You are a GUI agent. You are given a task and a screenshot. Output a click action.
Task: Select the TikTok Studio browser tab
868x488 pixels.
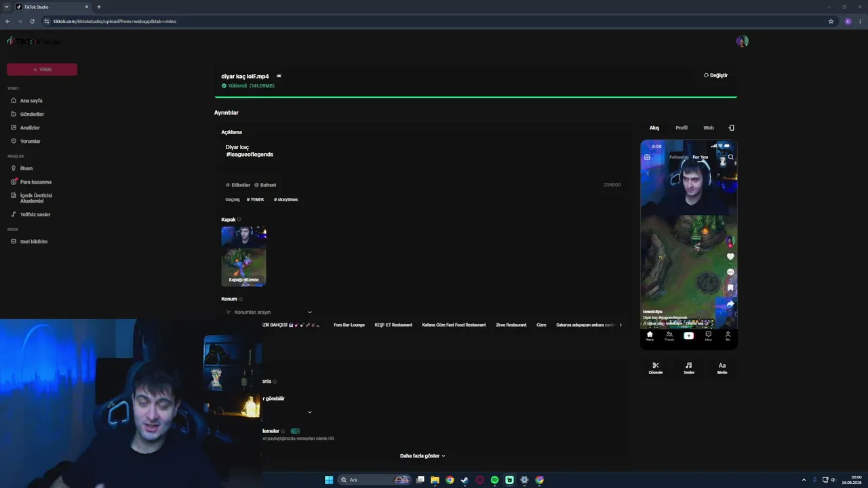pos(54,7)
